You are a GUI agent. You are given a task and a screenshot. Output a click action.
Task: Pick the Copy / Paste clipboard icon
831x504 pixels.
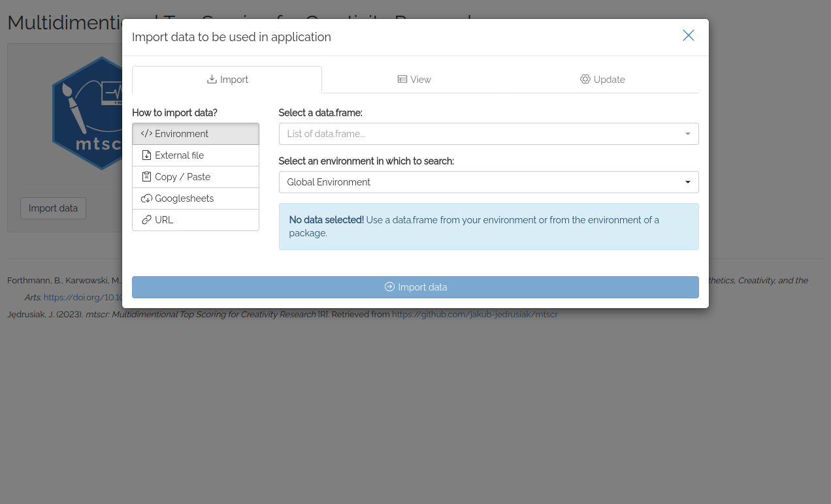(x=146, y=177)
